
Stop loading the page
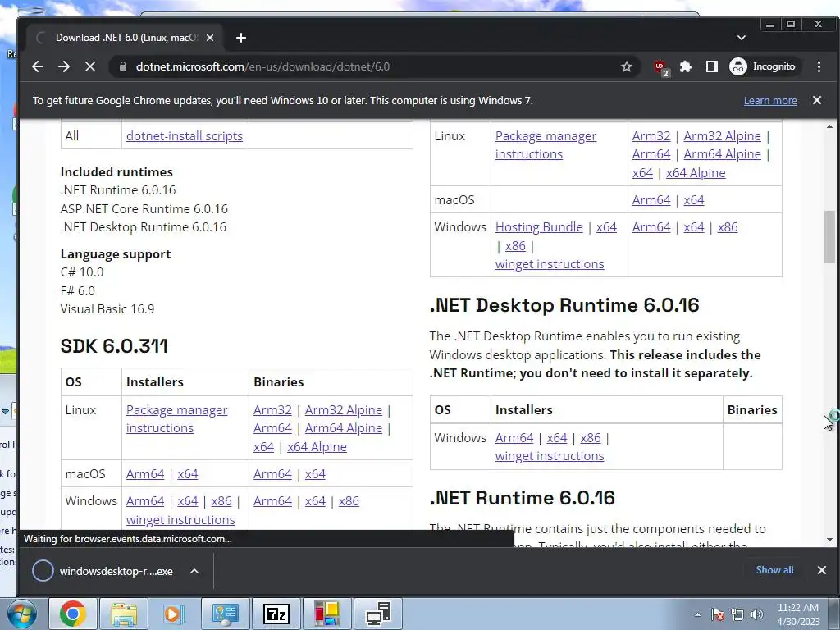coord(90,66)
